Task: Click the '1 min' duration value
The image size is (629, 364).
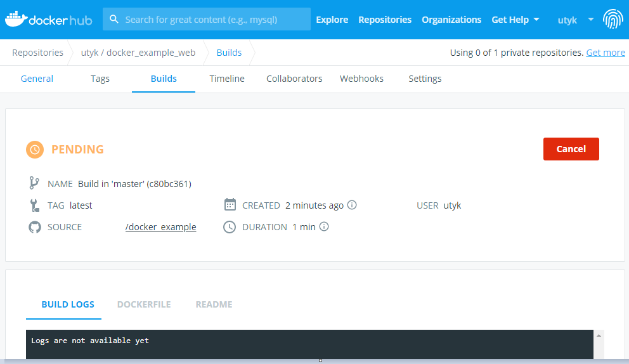Action: tap(304, 227)
